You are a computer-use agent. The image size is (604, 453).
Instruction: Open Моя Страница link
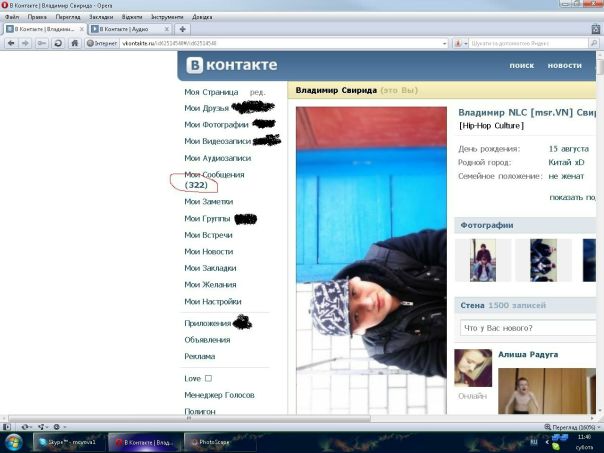(211, 92)
